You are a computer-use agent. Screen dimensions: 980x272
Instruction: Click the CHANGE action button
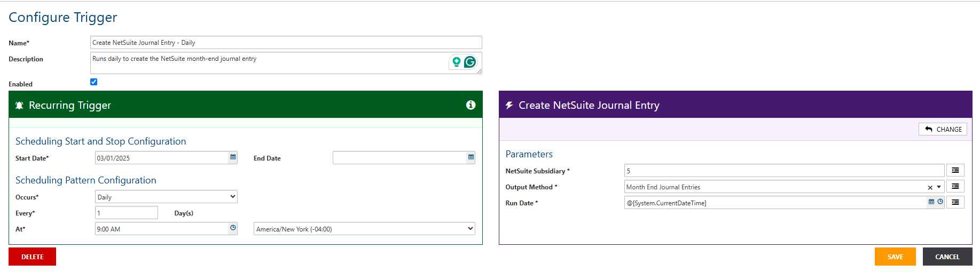click(x=943, y=129)
